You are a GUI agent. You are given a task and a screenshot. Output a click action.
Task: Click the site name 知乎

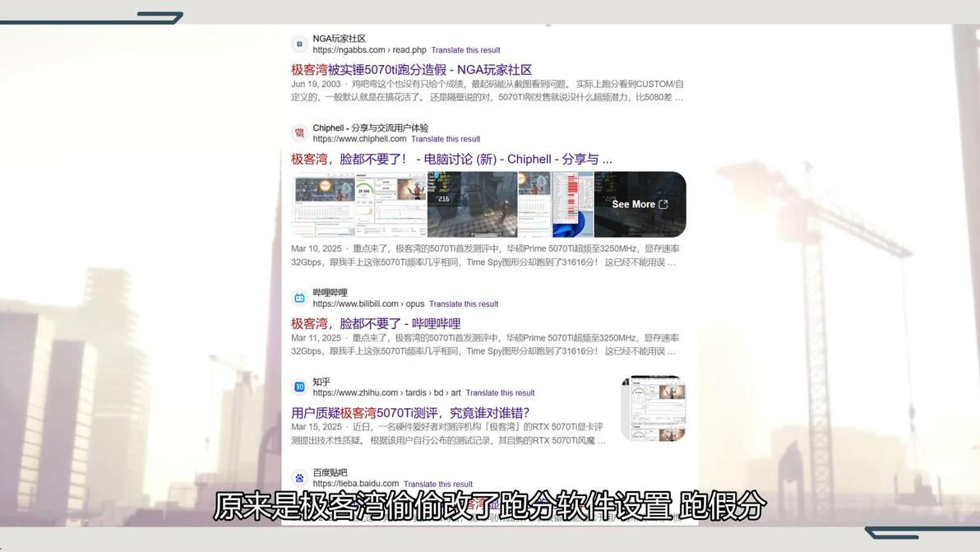click(x=321, y=382)
